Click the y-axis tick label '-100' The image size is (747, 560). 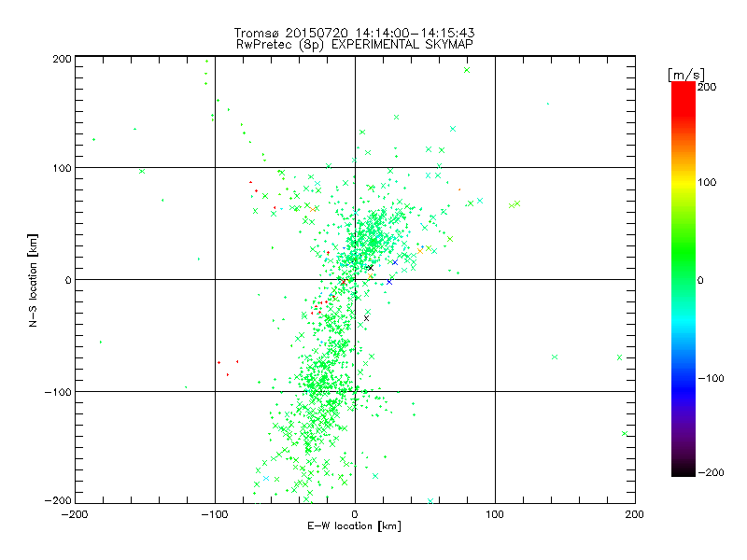[x=58, y=392]
